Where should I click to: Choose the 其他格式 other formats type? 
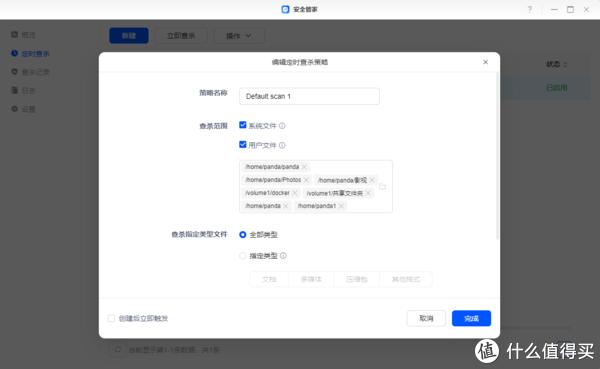pyautogui.click(x=406, y=279)
